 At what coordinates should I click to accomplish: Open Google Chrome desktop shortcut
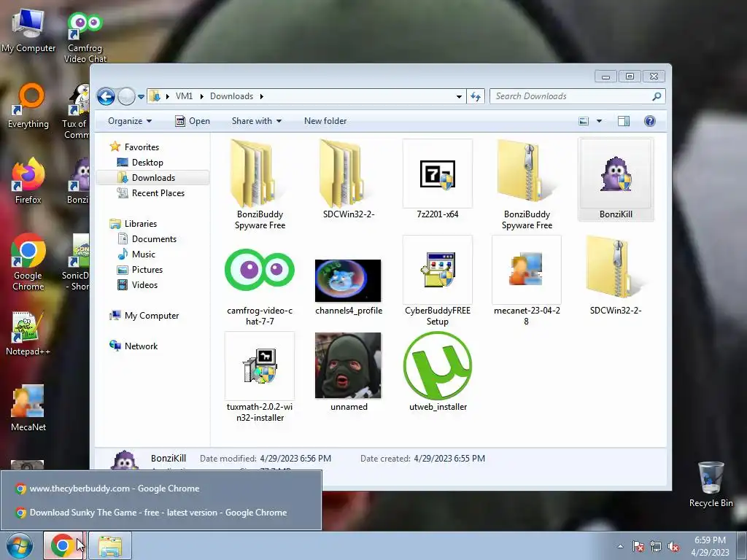coord(28,262)
